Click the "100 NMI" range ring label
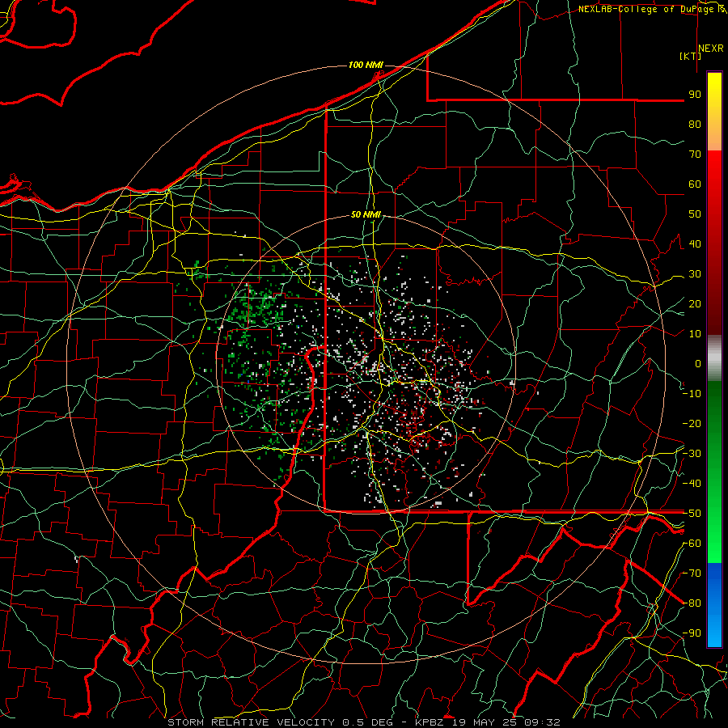Screen dimensions: 728x728 (366, 65)
